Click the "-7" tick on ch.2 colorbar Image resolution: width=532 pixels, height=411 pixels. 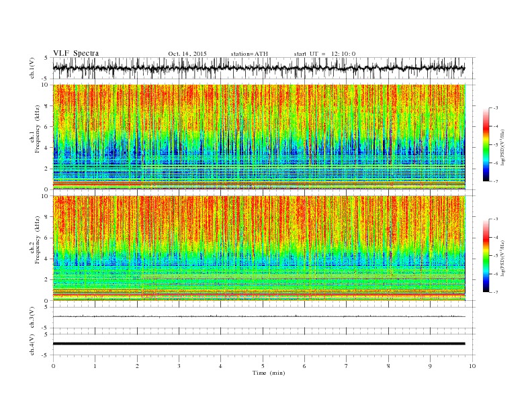pos(496,292)
